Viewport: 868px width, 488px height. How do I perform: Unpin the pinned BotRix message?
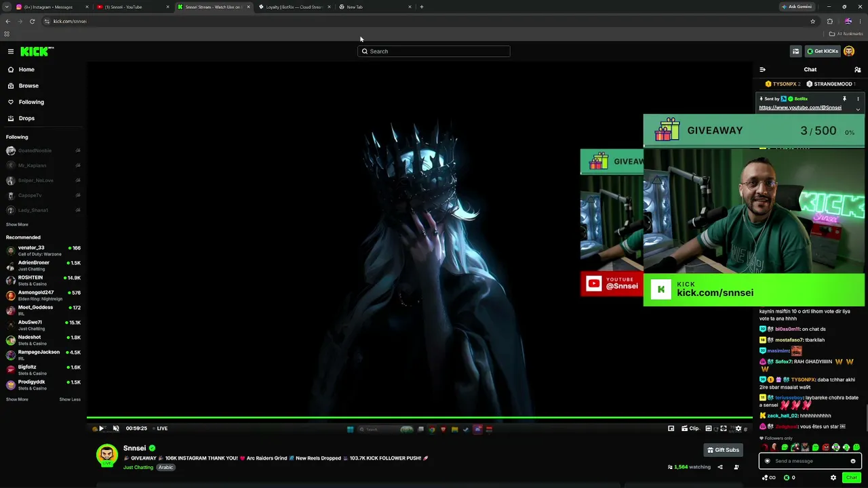tap(844, 99)
